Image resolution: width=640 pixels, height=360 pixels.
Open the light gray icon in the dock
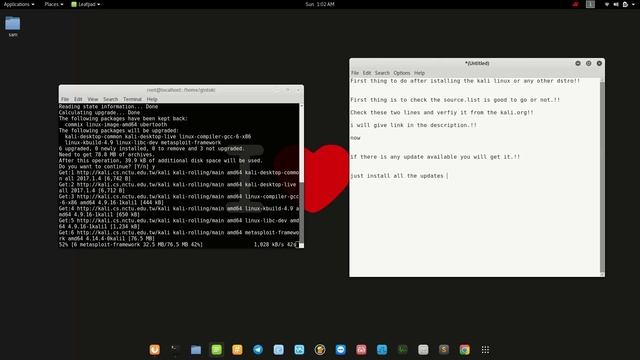423,349
